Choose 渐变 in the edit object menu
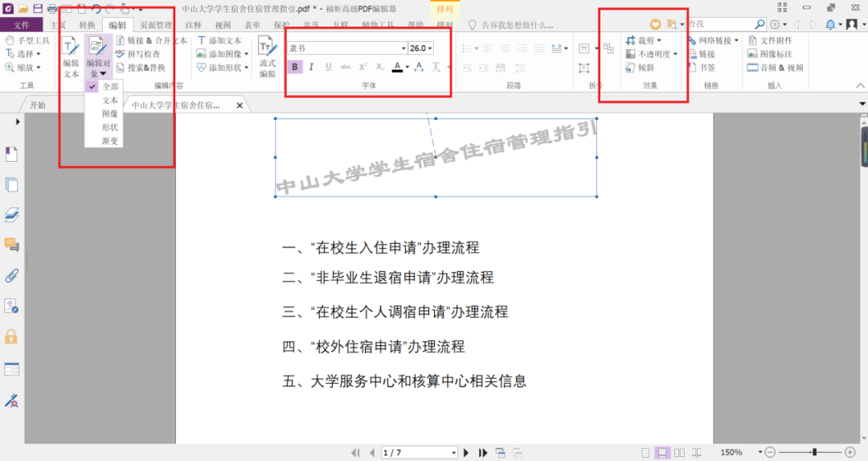Image resolution: width=868 pixels, height=461 pixels. coord(109,142)
